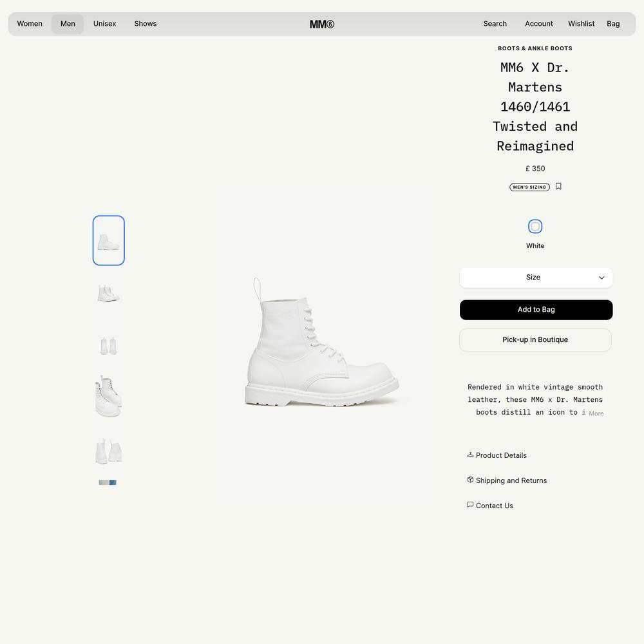Image resolution: width=644 pixels, height=644 pixels.
Task: Select the back-view boots thumbnail
Action: [108, 345]
